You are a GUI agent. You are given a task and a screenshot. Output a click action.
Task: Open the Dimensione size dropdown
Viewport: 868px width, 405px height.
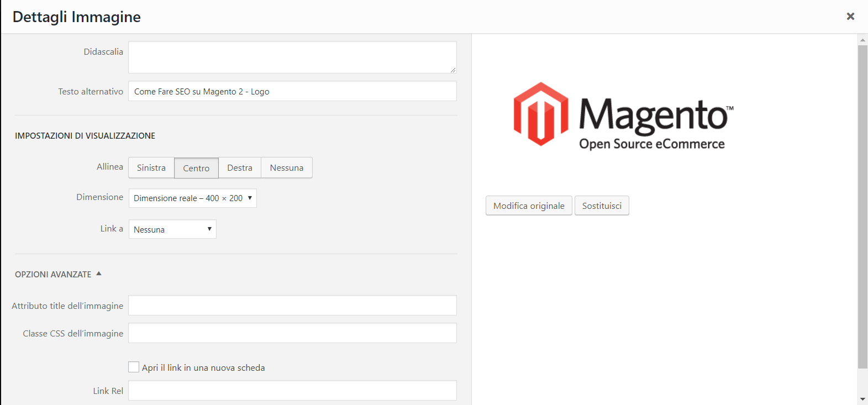(193, 198)
